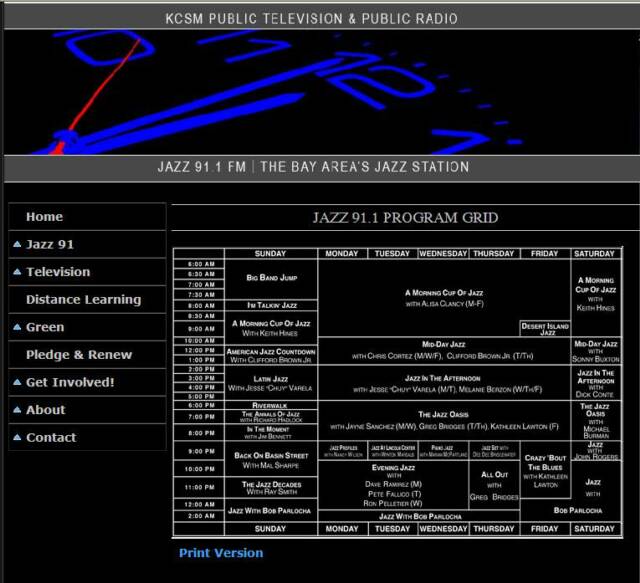Expand the Jazz 91 triangle arrow
640x583 pixels.
pos(17,244)
